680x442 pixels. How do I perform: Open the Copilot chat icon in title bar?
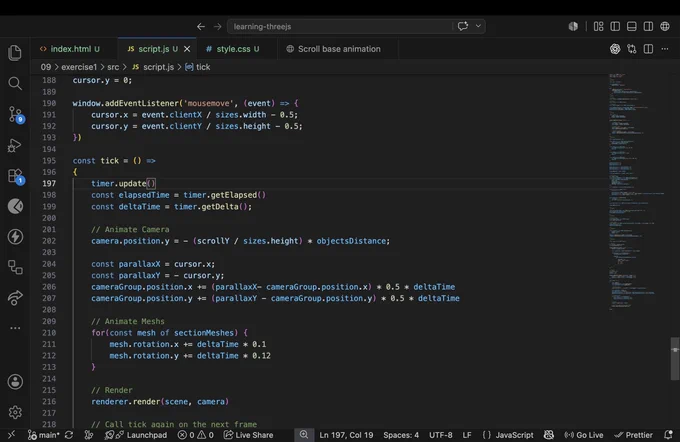(x=463, y=26)
